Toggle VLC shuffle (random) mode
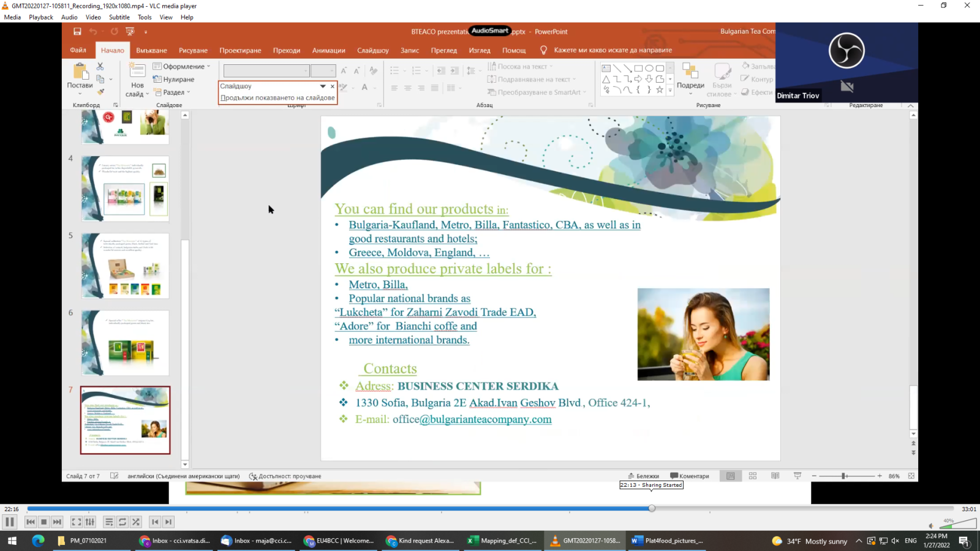This screenshot has width=980, height=551. pos(136,522)
